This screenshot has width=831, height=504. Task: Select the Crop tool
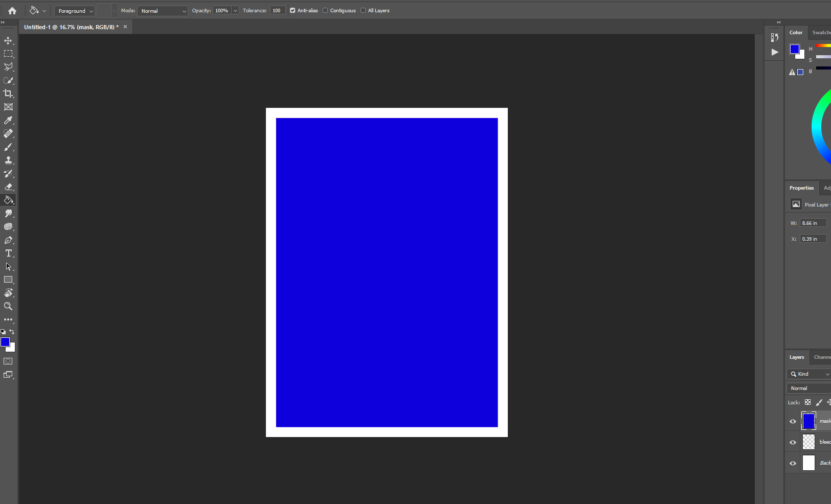(x=8, y=94)
